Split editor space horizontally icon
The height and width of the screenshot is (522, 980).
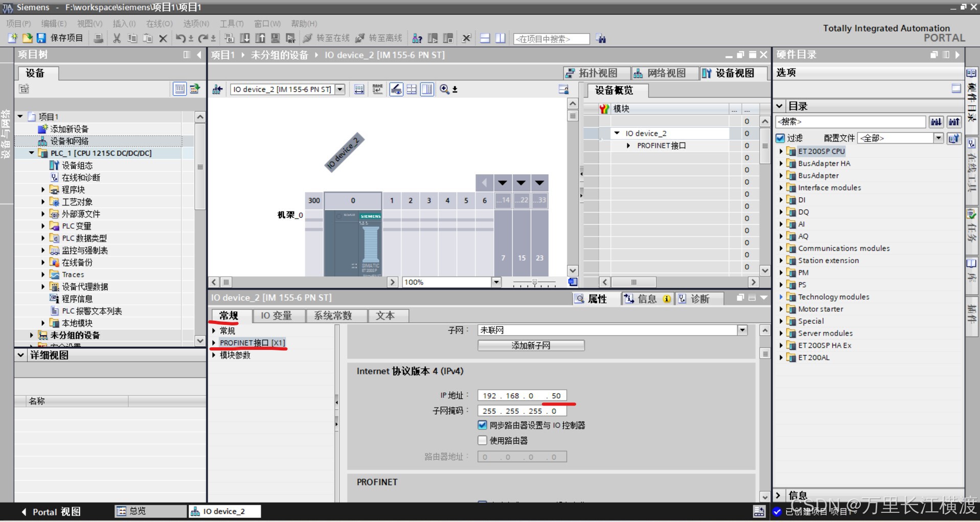[x=485, y=38]
